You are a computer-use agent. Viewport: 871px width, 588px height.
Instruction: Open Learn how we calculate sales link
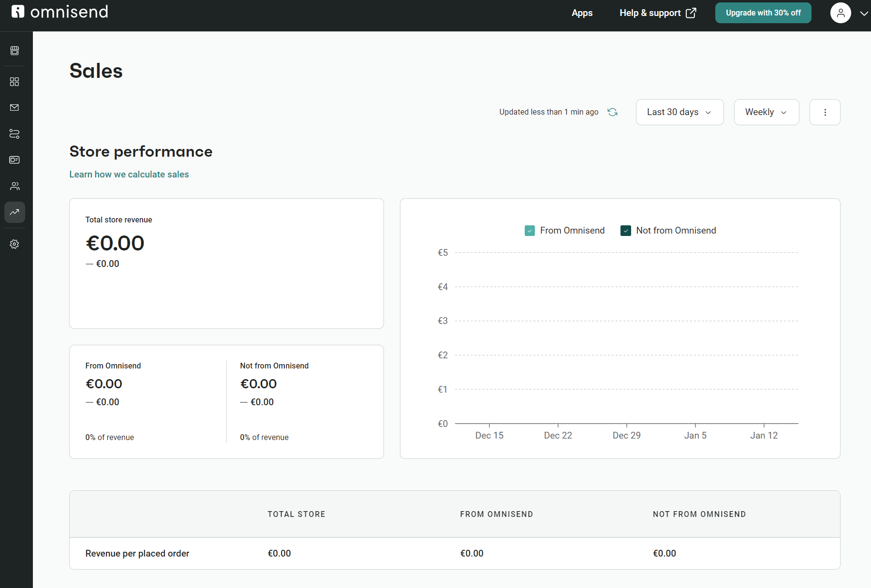pos(129,174)
